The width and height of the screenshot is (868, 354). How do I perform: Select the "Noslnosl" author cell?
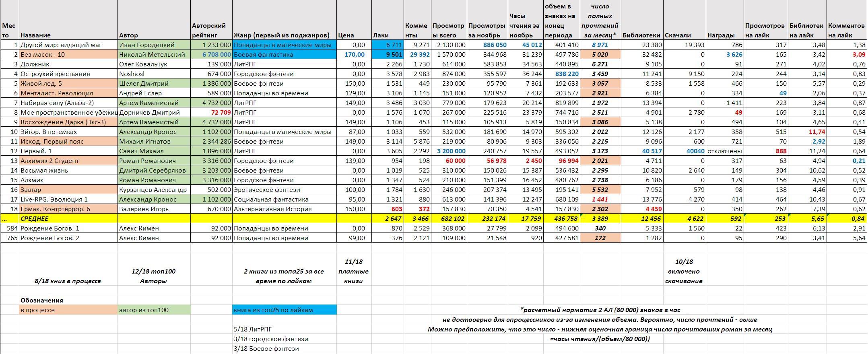coord(154,74)
